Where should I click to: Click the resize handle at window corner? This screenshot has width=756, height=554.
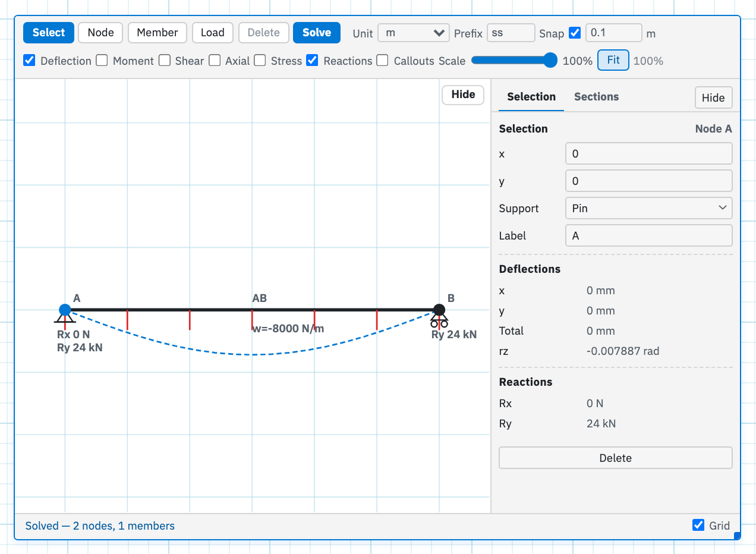coord(738,536)
